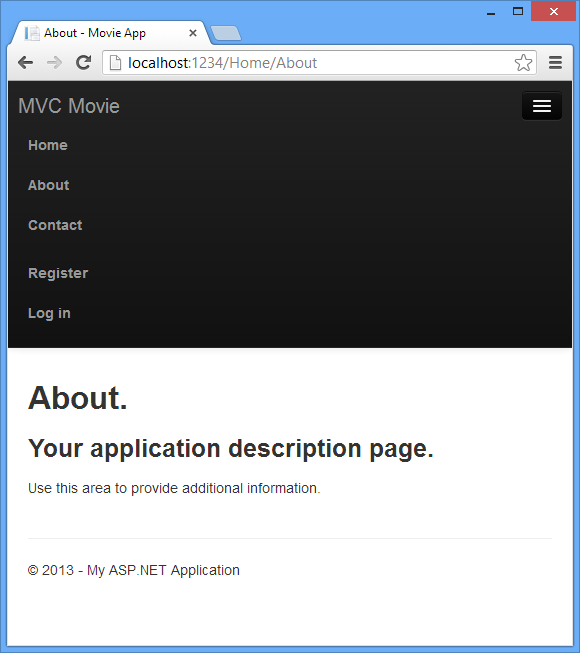The height and width of the screenshot is (653, 580).
Task: Click the 'About.' page heading
Action: [x=77, y=398]
